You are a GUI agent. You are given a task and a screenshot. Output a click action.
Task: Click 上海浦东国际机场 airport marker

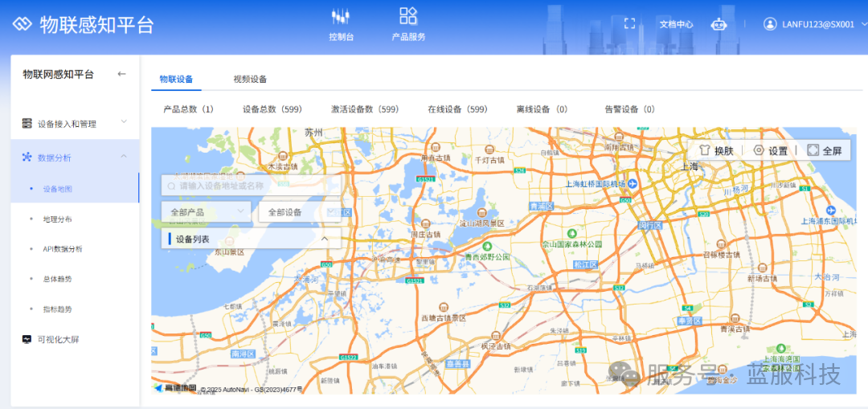(x=829, y=211)
